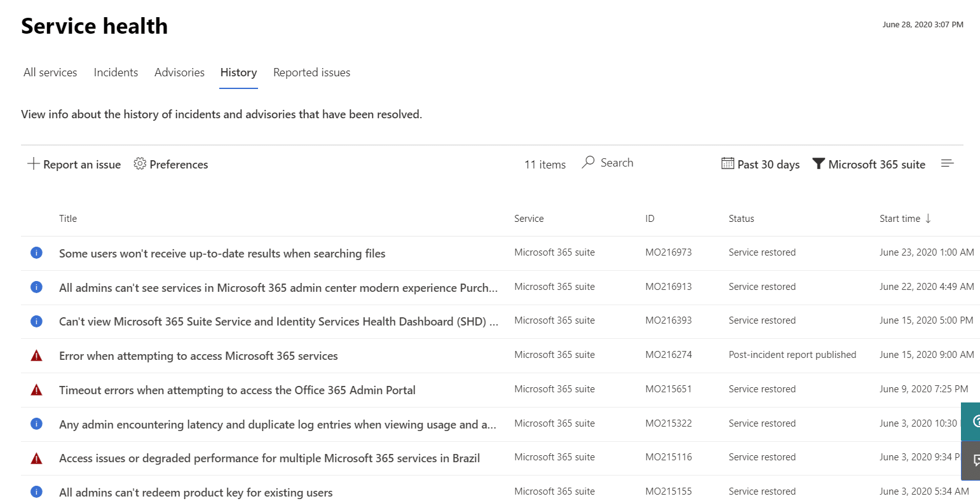Open 'Error when attempting to access Microsoft 365 services'

coord(198,355)
